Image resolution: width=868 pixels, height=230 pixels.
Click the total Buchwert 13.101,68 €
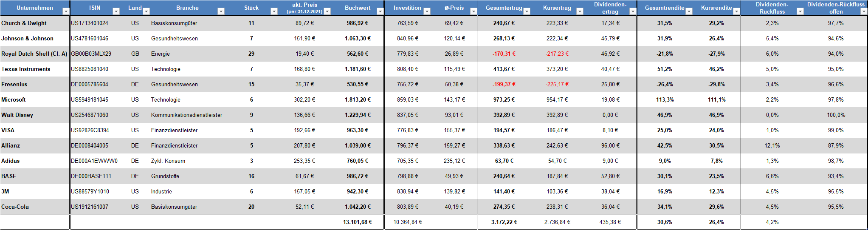(358, 222)
